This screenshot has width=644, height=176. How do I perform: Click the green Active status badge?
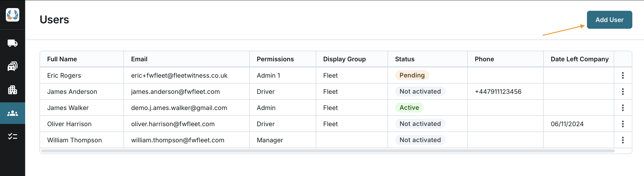pyautogui.click(x=409, y=108)
